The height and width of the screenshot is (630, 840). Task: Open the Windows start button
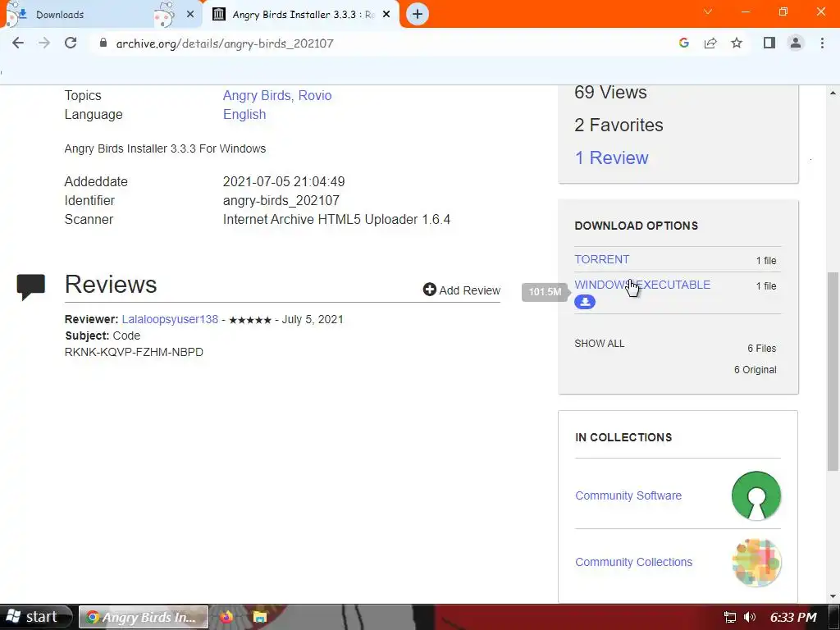click(x=36, y=617)
